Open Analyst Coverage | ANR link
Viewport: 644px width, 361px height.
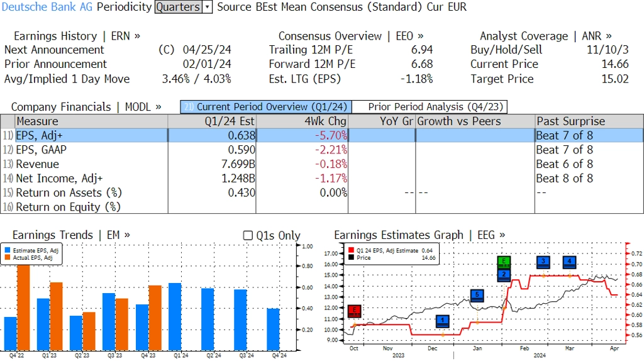click(x=546, y=36)
